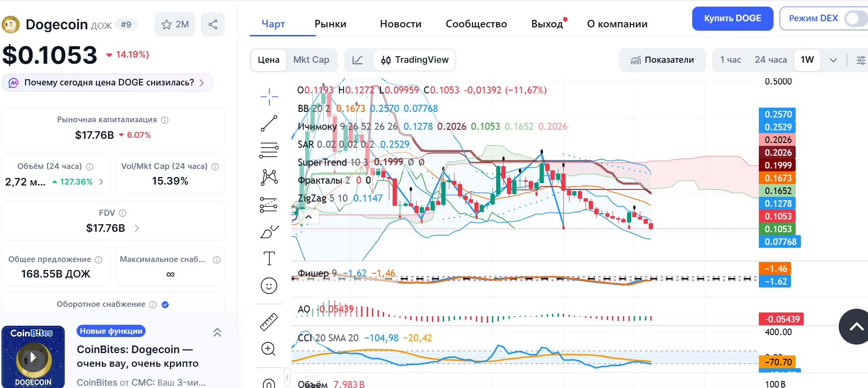Screen dimensions: 868x388
Task: Click the Dogecoin coin logo
Action: pos(10,25)
